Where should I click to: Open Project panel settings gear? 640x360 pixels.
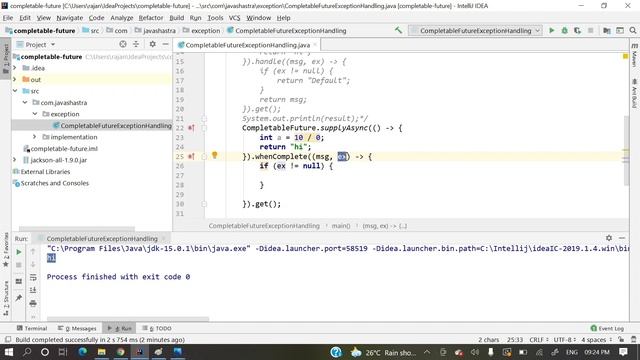click(152, 44)
